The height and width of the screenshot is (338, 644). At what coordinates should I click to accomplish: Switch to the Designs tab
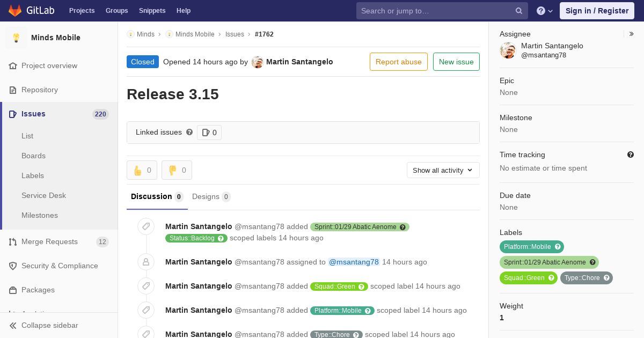(x=211, y=196)
